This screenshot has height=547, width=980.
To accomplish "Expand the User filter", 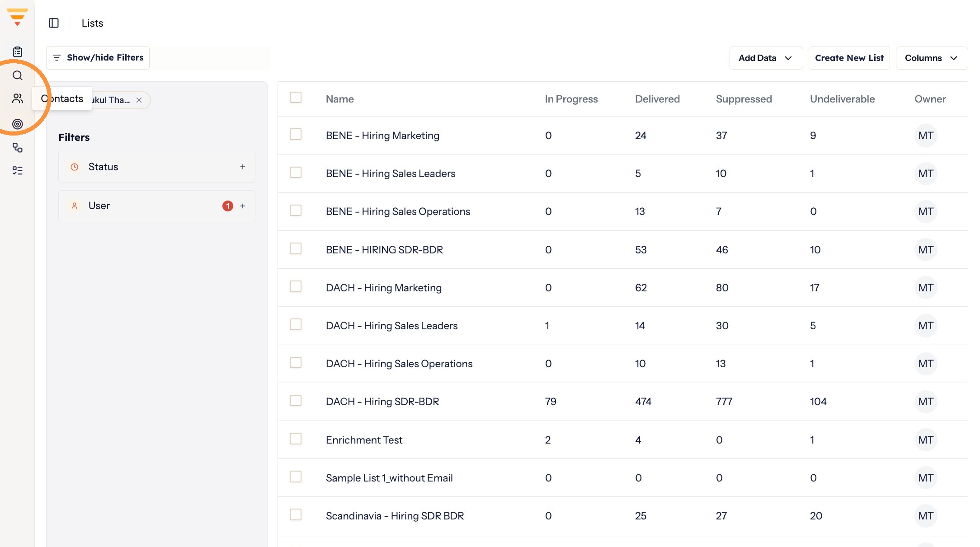I will pos(157,206).
